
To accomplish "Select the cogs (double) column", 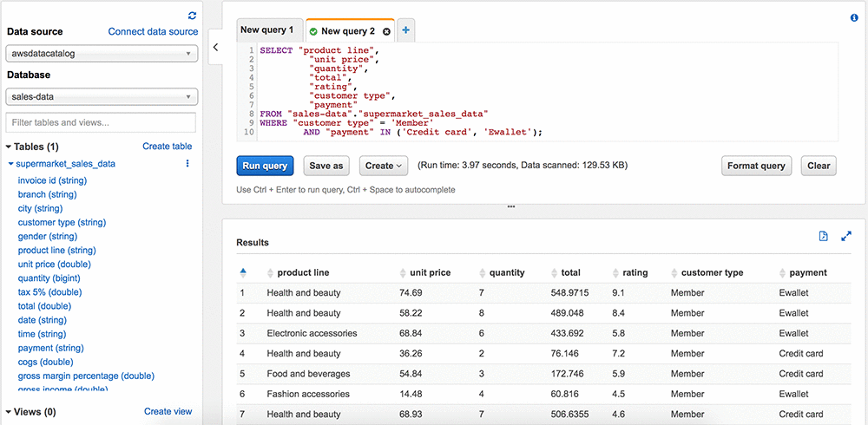I will (44, 362).
